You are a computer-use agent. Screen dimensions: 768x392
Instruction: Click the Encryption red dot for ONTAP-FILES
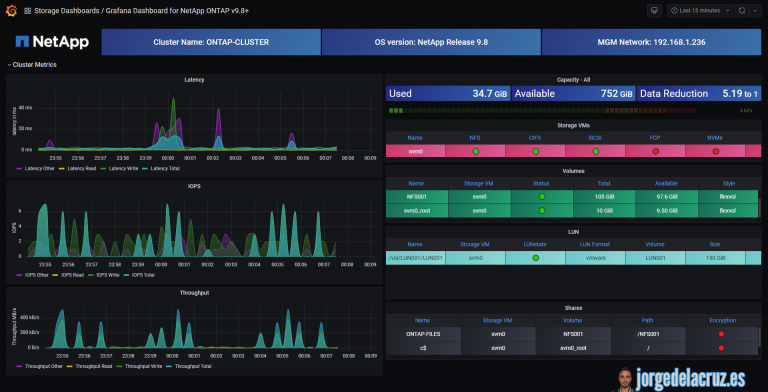tap(721, 334)
